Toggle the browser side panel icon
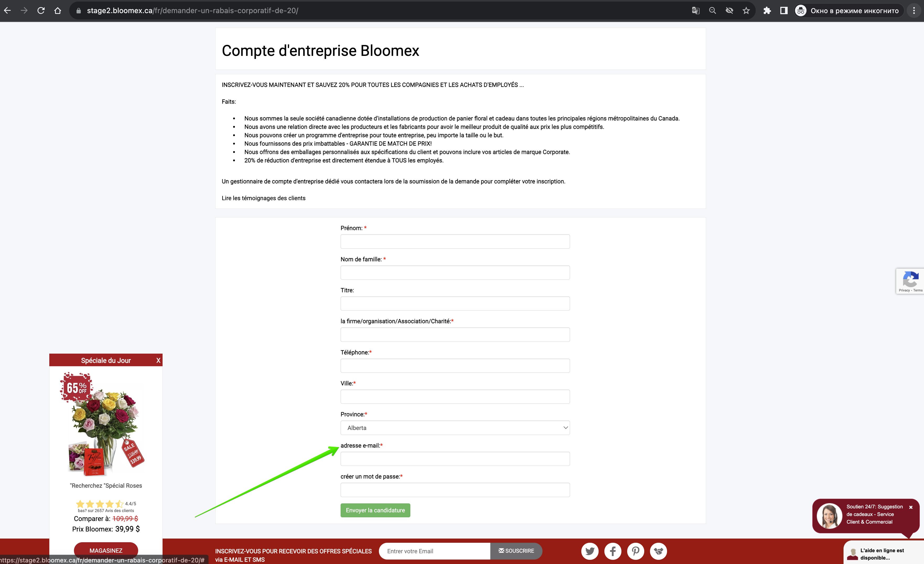The width and height of the screenshot is (924, 564). 784,10
